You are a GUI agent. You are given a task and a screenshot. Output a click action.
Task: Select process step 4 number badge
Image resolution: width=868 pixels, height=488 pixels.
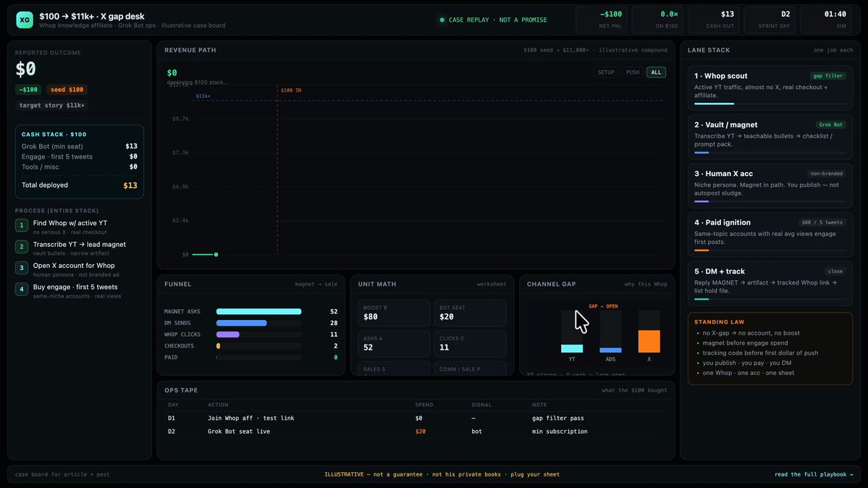click(x=22, y=289)
